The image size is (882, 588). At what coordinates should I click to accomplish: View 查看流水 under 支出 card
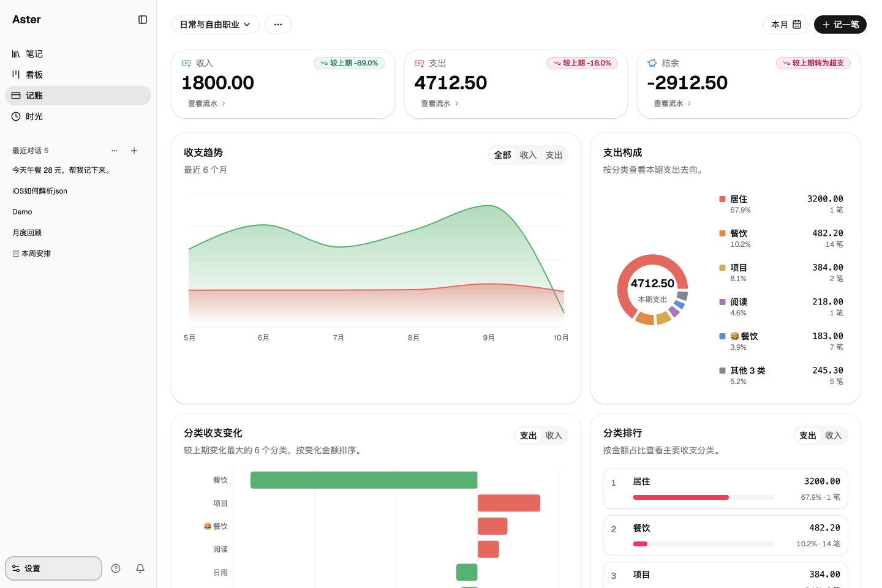point(440,104)
